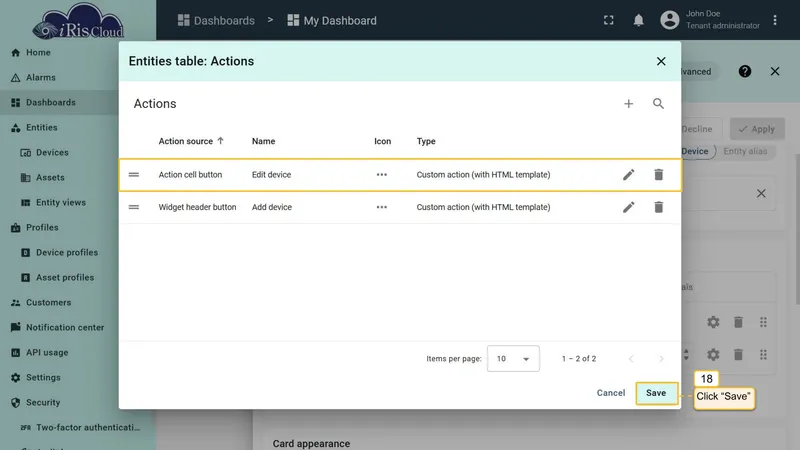Click lower grid drag icon in background panel
This screenshot has width=800, height=450.
[x=763, y=355]
